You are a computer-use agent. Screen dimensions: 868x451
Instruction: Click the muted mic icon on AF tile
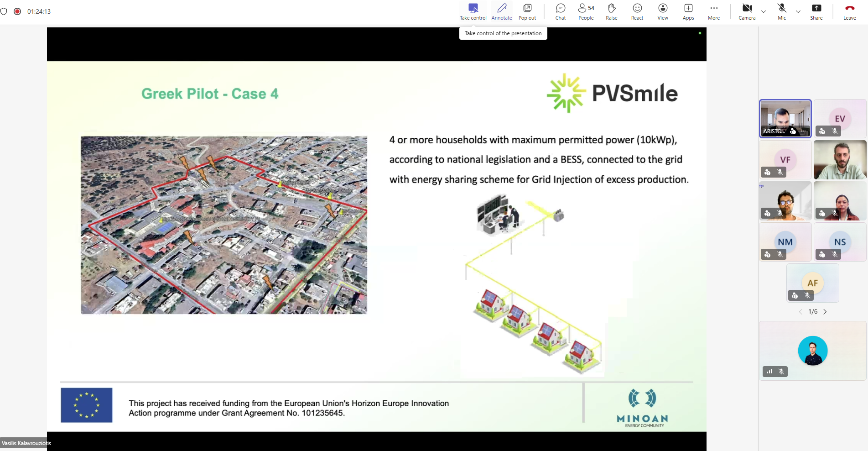(807, 295)
